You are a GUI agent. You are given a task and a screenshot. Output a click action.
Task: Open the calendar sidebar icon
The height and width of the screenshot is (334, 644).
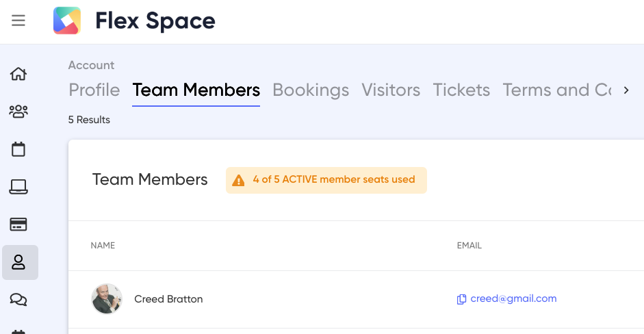click(18, 149)
